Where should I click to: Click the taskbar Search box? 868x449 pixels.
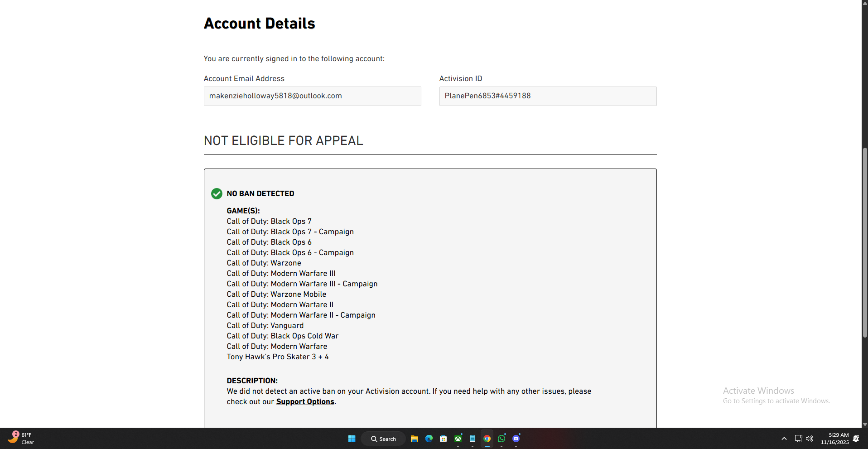383,439
